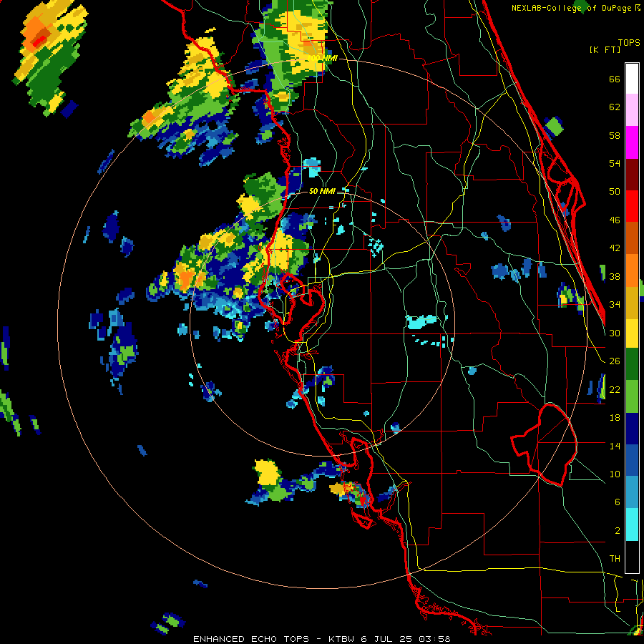Click the 38 legend value
The height and width of the screenshot is (644, 644).
point(615,276)
